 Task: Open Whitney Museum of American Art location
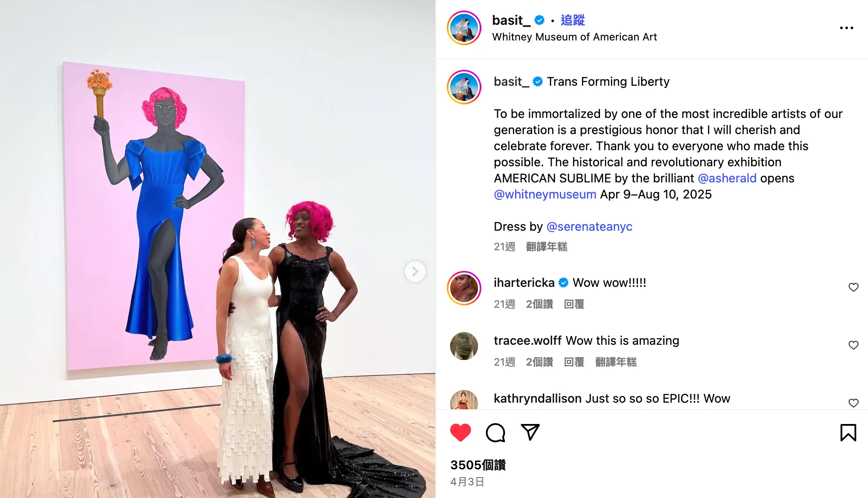pyautogui.click(x=574, y=37)
